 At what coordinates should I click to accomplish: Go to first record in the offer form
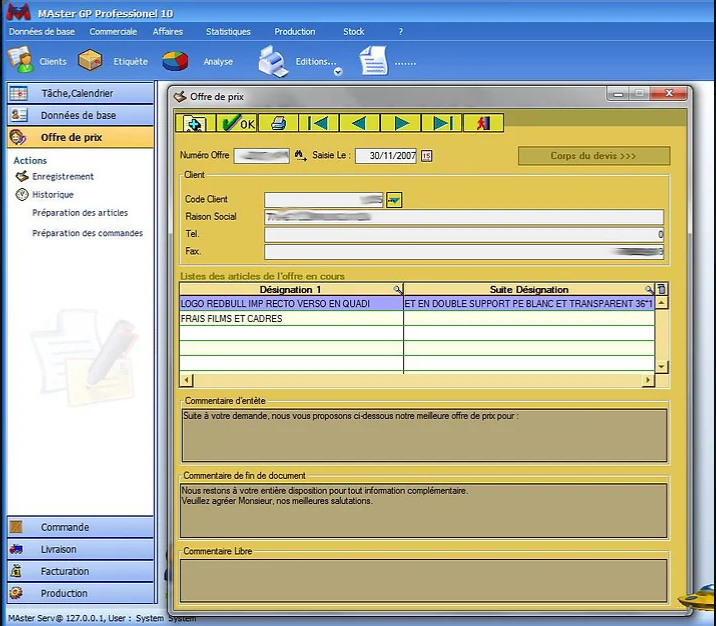[x=318, y=123]
